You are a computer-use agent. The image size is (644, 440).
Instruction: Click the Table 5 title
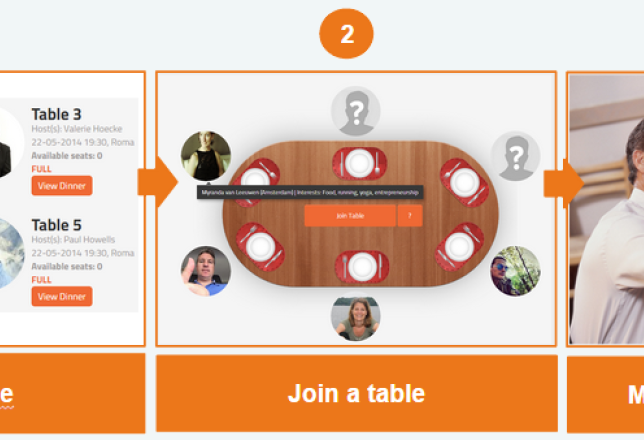click(x=55, y=225)
